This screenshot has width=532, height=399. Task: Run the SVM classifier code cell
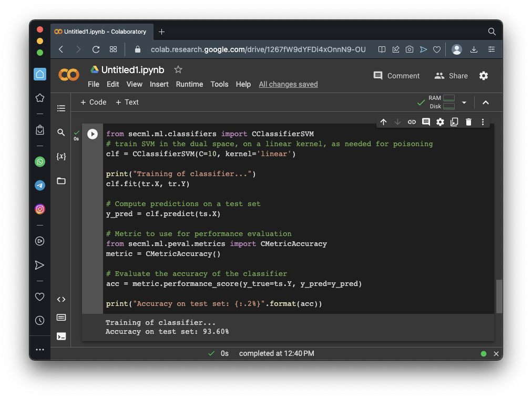point(93,134)
